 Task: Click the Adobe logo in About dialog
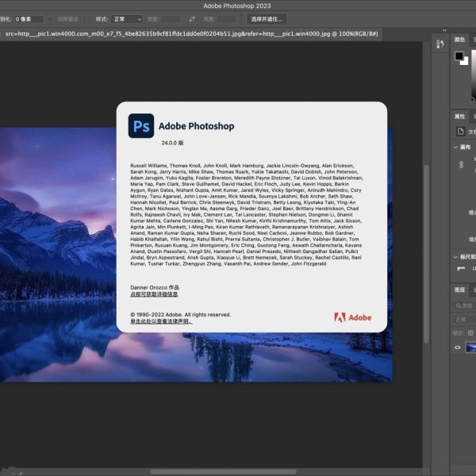(353, 317)
